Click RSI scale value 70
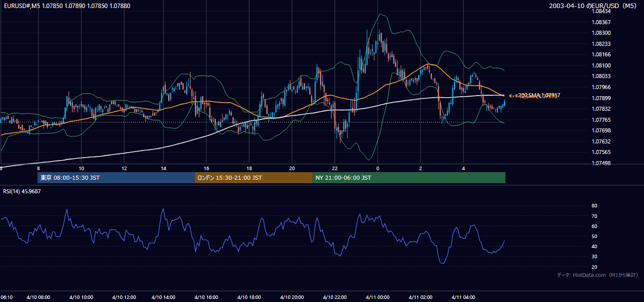The image size is (644, 302). pyautogui.click(x=594, y=216)
